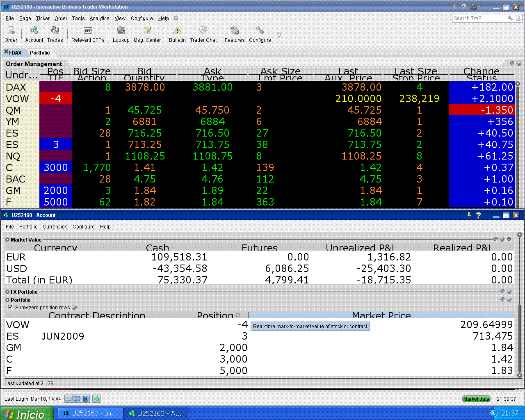This screenshot has width=525, height=420.
Task: Click the VOW position cell showing -4 in red
Action: pyautogui.click(x=56, y=98)
